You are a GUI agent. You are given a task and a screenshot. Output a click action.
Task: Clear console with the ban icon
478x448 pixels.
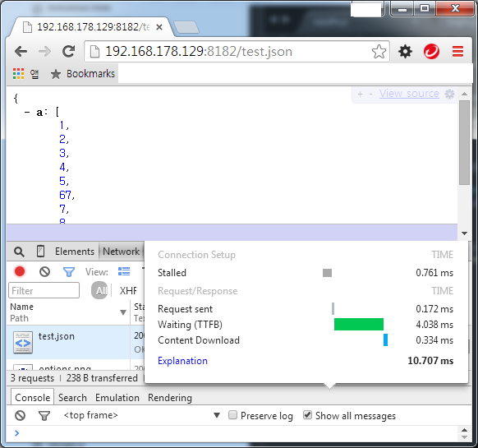pyautogui.click(x=20, y=415)
